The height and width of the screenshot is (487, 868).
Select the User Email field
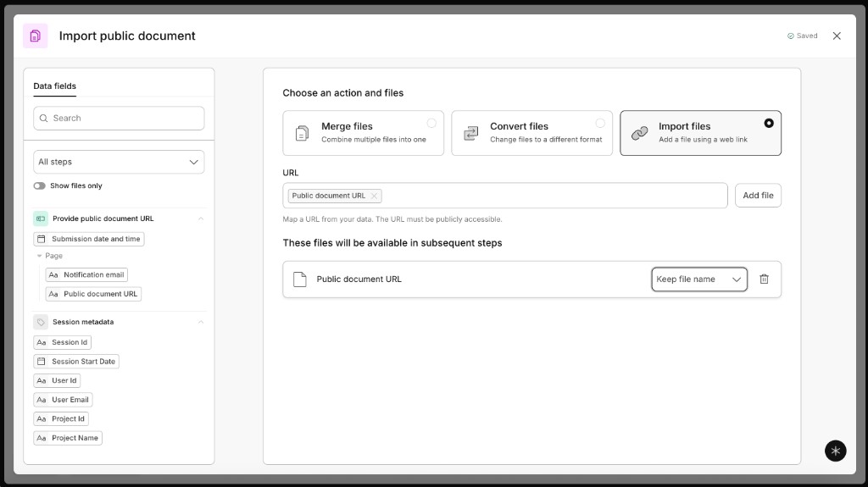(x=63, y=400)
